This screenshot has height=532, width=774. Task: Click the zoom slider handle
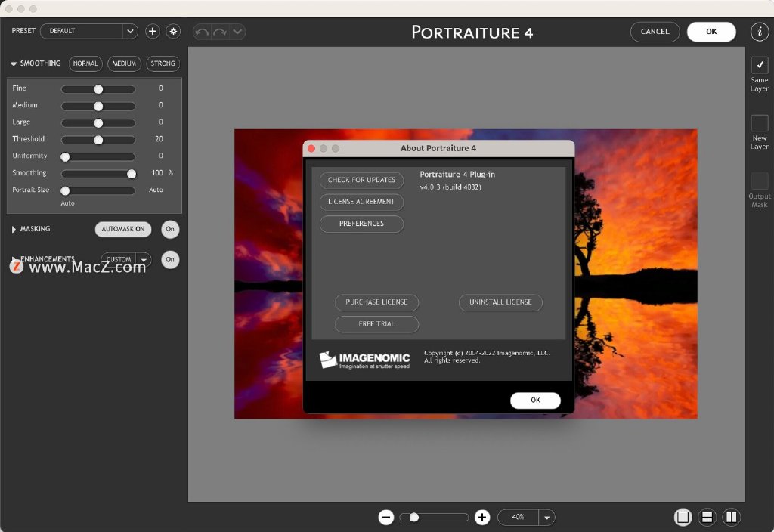[414, 517]
